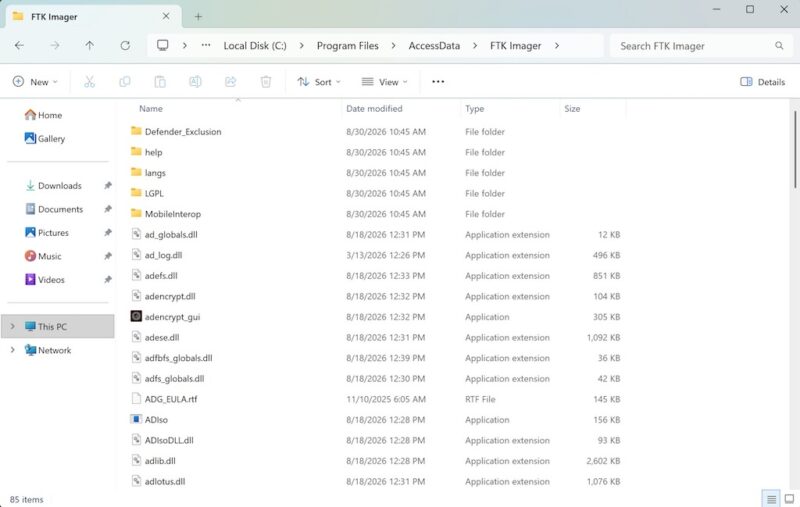
Task: Open a new tab with plus button
Action: point(198,16)
